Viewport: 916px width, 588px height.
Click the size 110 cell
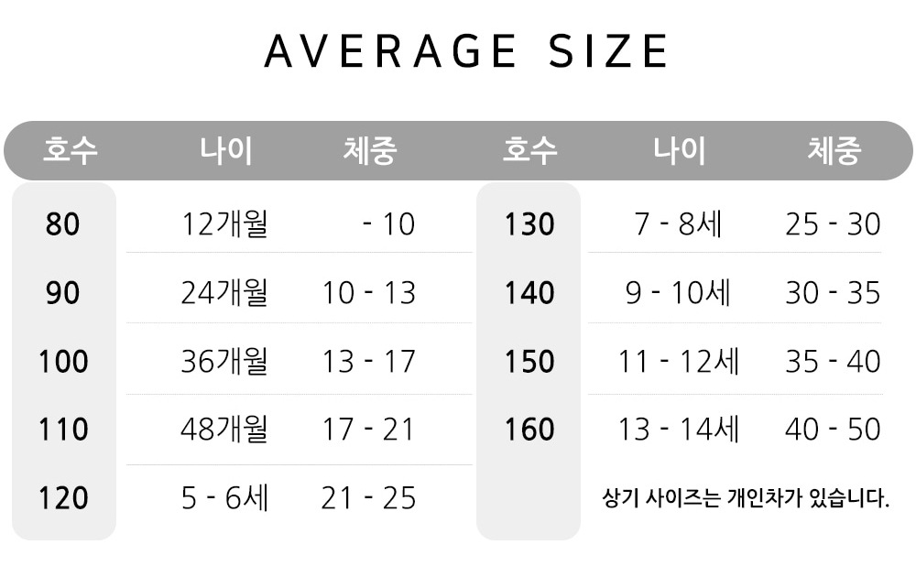[63, 430]
